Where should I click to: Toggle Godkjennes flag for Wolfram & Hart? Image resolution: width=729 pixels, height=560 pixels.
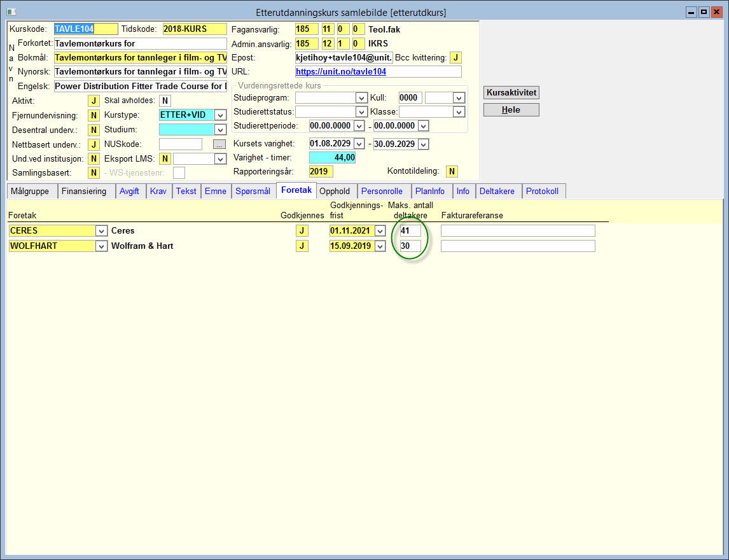pos(302,246)
